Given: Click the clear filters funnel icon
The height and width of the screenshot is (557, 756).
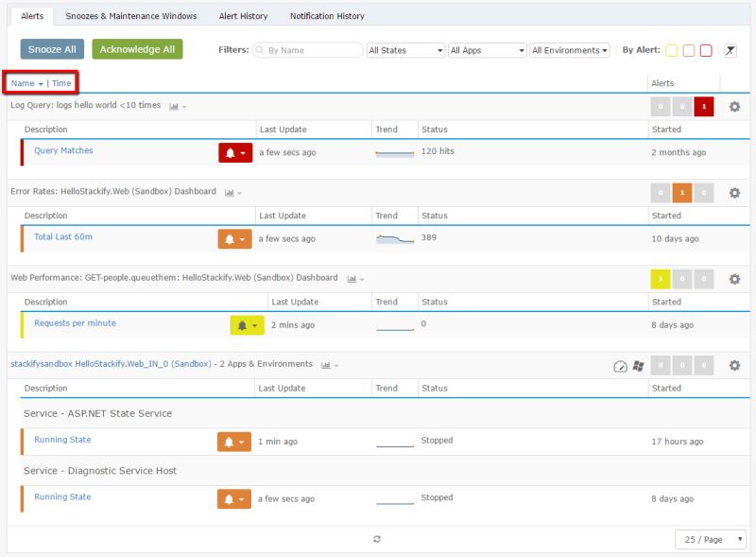Looking at the screenshot, I should pyautogui.click(x=730, y=50).
